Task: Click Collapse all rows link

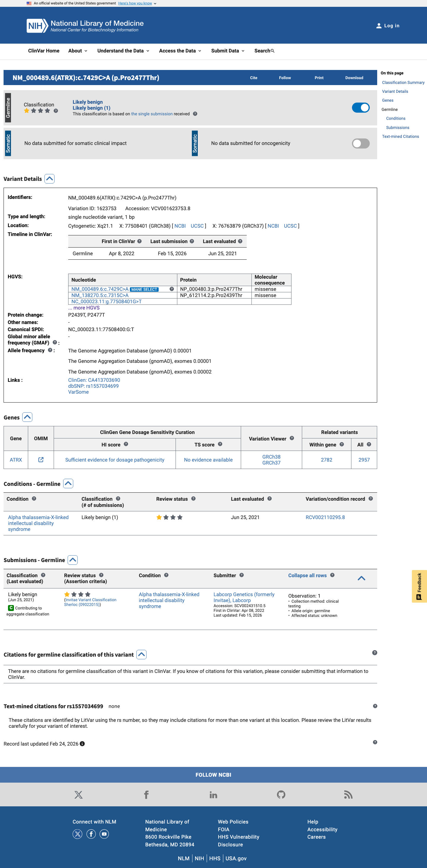Action: coord(307,575)
